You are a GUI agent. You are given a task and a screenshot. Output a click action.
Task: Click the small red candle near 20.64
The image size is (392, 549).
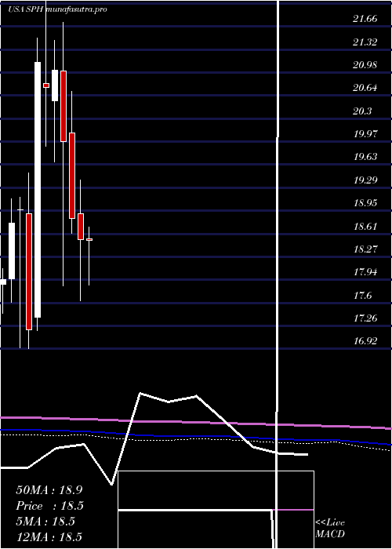click(x=46, y=85)
